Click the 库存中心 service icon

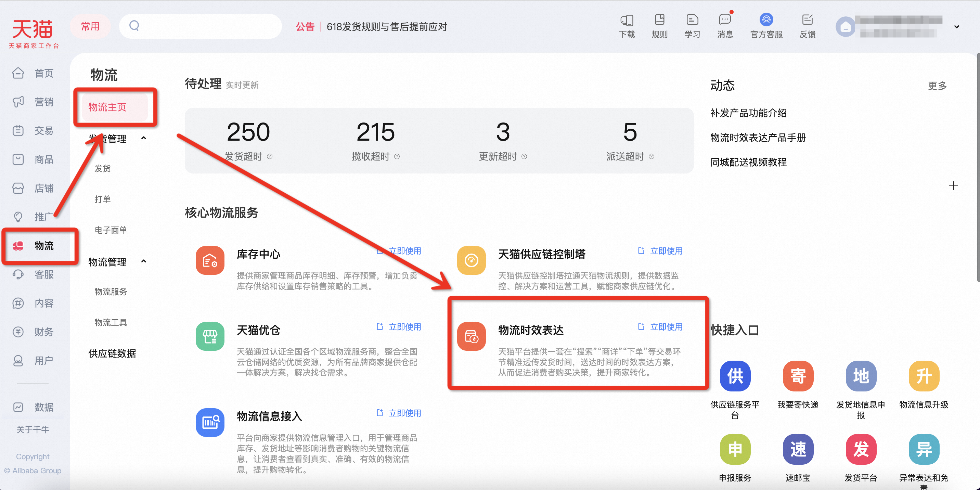point(210,261)
